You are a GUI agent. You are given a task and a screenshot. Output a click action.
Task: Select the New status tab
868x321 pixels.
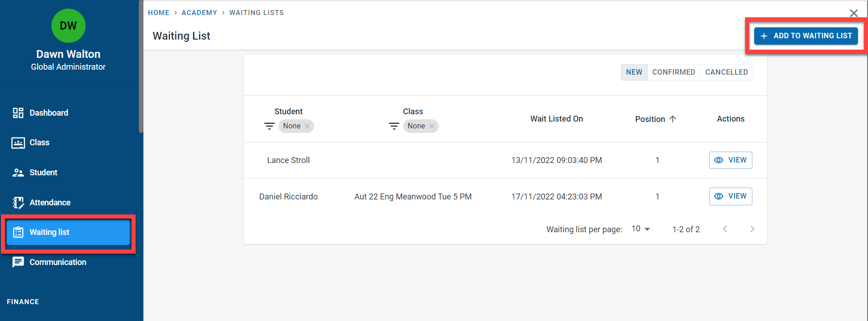tap(634, 72)
